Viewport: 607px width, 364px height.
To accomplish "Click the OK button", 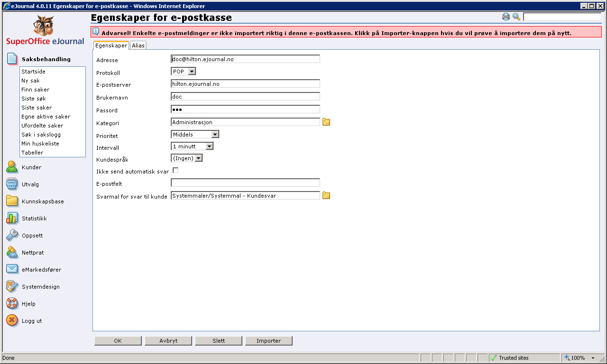I will coord(118,341).
